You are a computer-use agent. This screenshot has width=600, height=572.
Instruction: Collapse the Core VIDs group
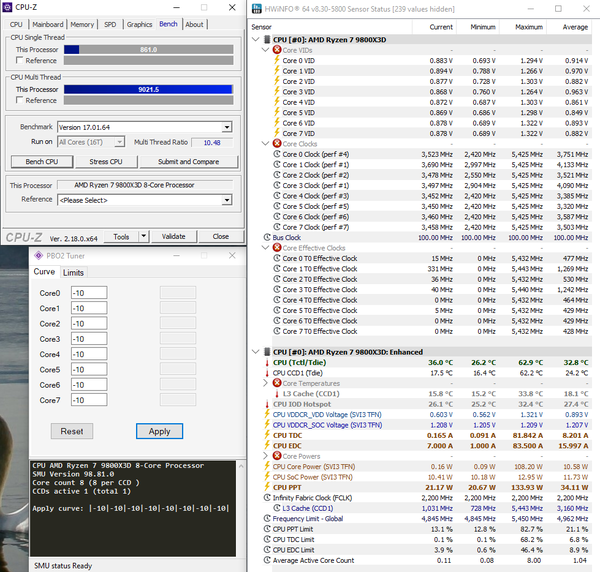266,50
